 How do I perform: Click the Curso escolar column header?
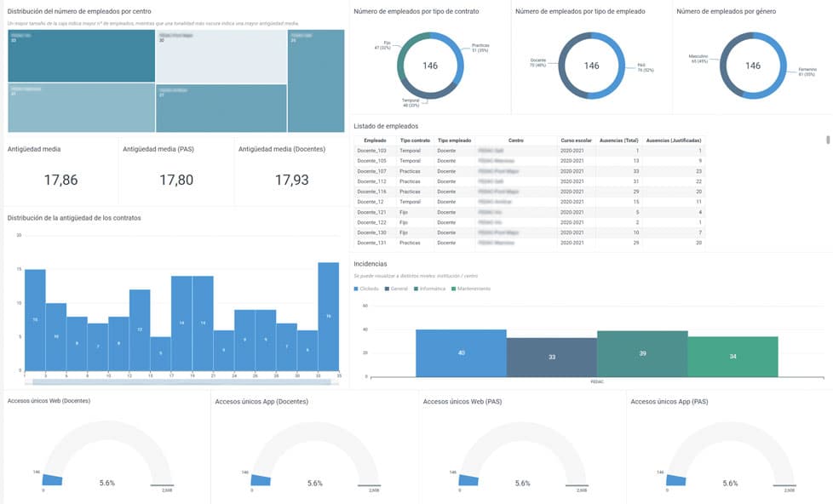(x=576, y=140)
